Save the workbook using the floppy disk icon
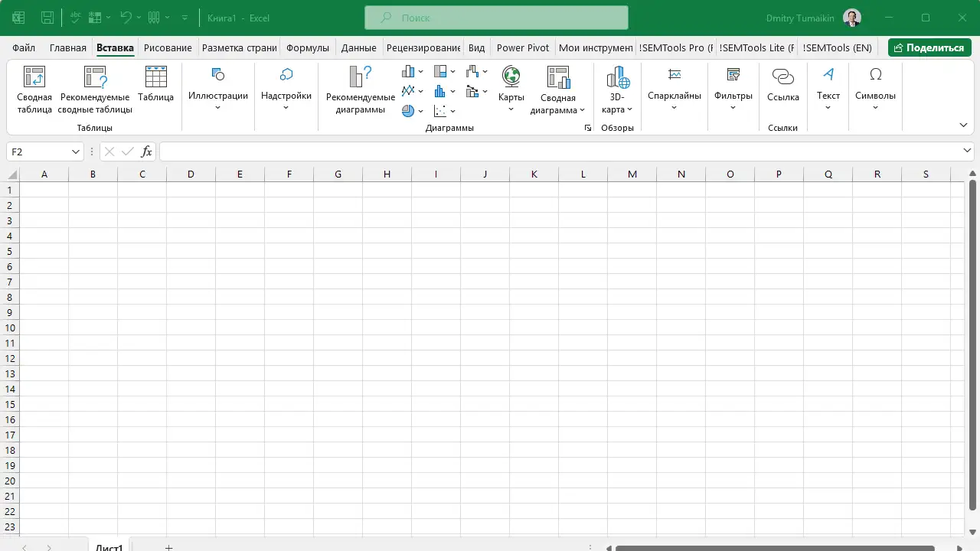The width and height of the screenshot is (980, 551). 47,17
